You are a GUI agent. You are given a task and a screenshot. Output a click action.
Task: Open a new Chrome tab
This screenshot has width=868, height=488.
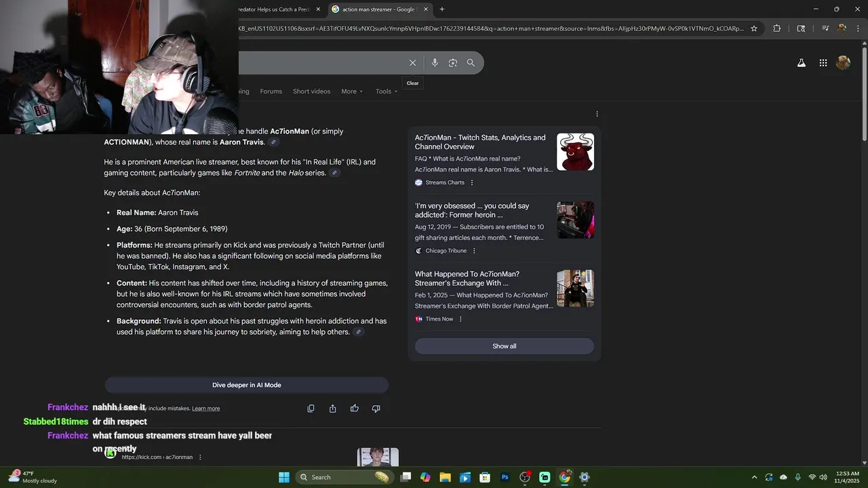[x=442, y=9]
